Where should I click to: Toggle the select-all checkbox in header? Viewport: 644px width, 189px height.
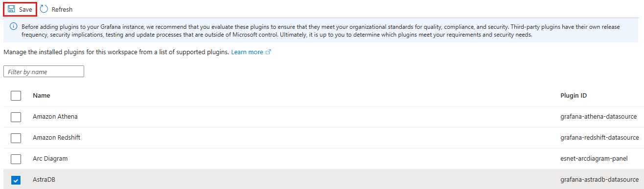16,95
